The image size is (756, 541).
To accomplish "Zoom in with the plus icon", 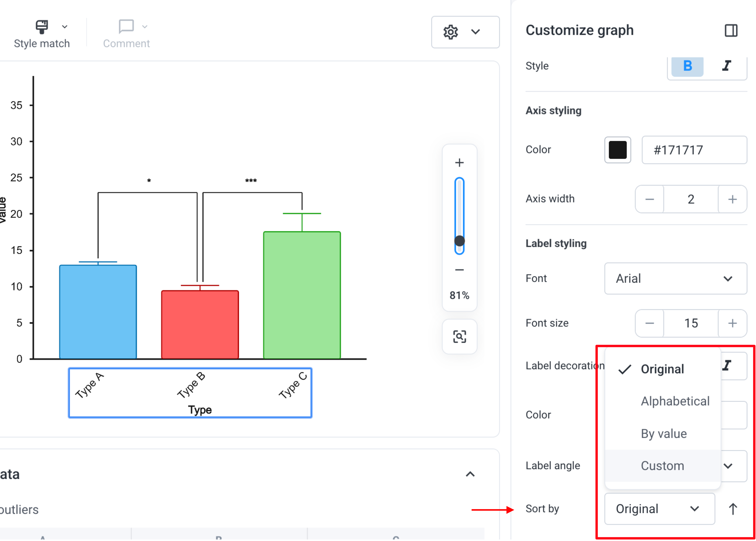I will pos(459,163).
